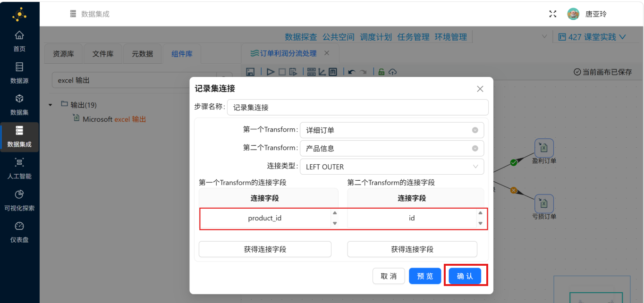Open the 第二个Transform 产品信息 selector
The height and width of the screenshot is (303, 644).
tap(392, 148)
